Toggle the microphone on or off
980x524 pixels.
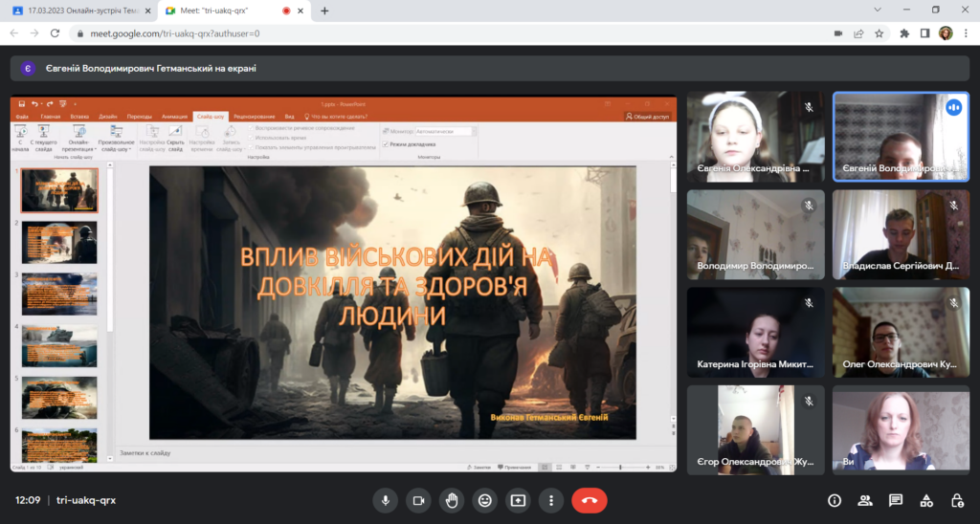[386, 500]
